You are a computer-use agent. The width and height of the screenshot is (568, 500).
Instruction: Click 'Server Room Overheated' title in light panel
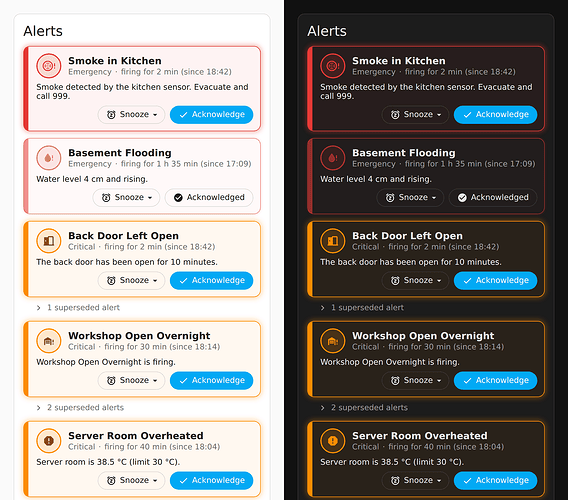point(136,436)
